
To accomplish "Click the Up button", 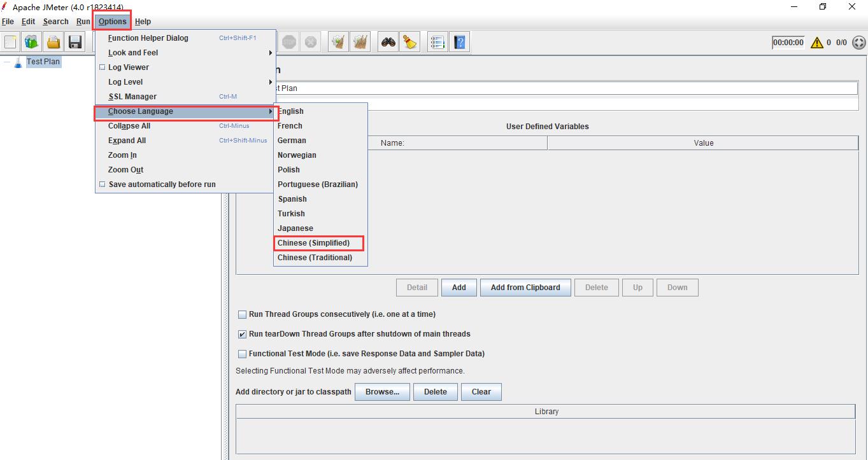I will (637, 288).
